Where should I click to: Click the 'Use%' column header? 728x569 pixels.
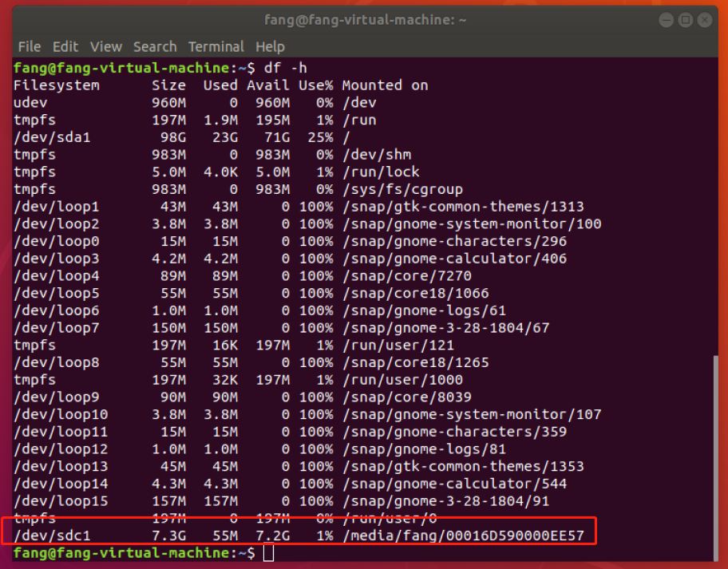(316, 85)
